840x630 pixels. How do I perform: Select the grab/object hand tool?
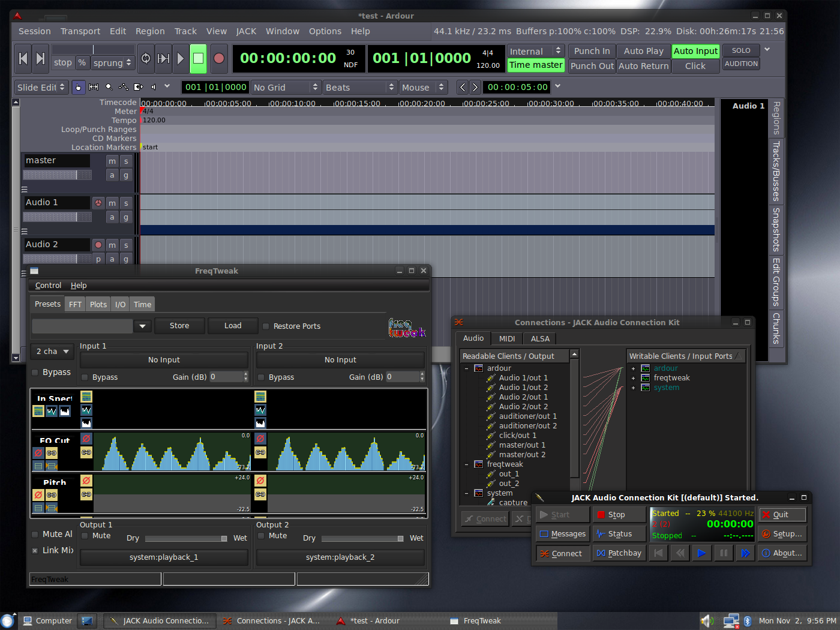click(x=79, y=87)
